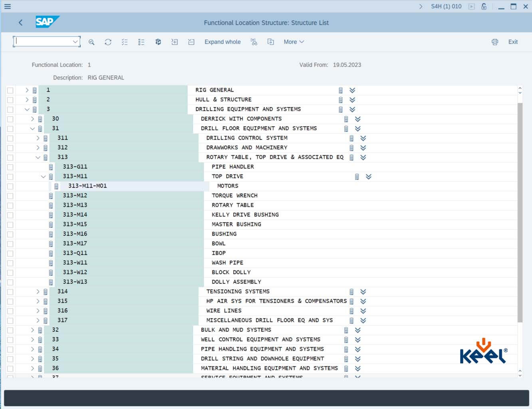The width and height of the screenshot is (532, 409).
Task: Click the SAP back arrow
Action: pyautogui.click(x=21, y=23)
